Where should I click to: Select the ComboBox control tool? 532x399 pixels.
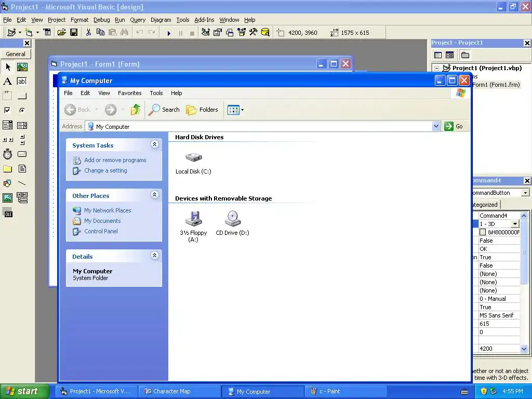click(7, 125)
